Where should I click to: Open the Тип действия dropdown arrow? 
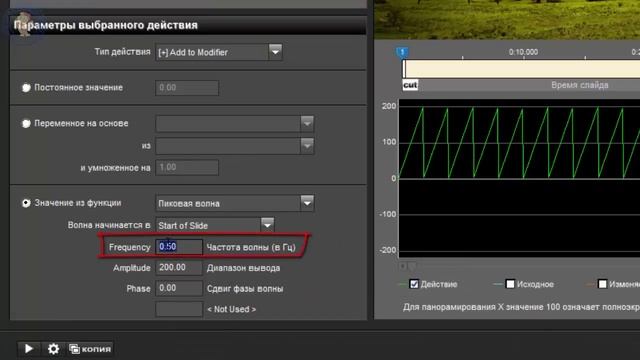(276, 52)
